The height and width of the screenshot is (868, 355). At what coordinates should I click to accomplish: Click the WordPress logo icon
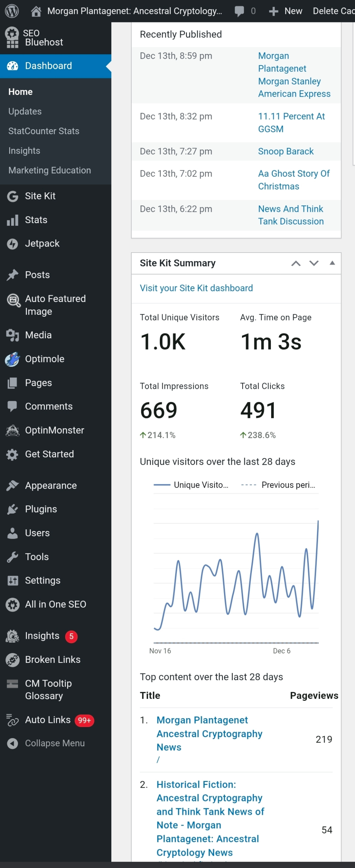(x=12, y=11)
